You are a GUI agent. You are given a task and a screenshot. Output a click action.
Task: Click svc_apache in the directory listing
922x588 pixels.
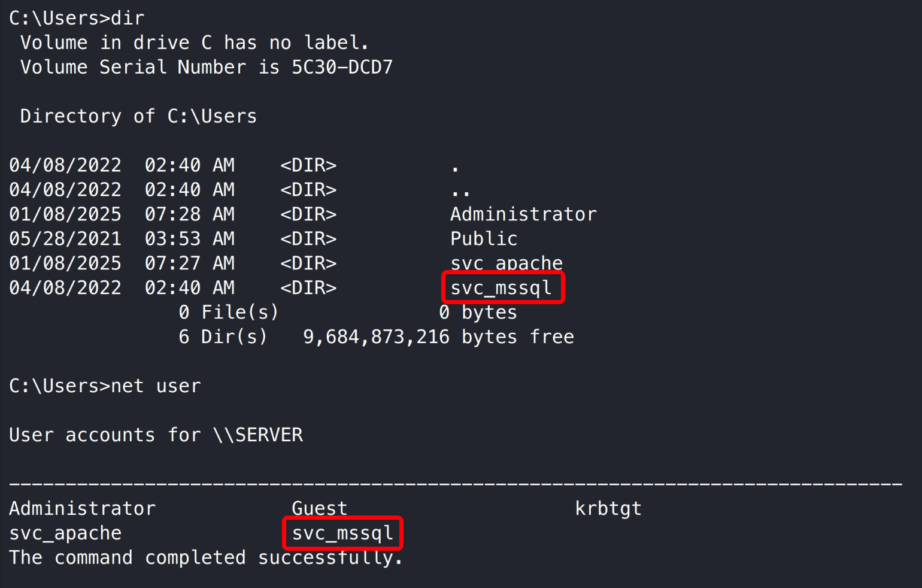coord(507,263)
